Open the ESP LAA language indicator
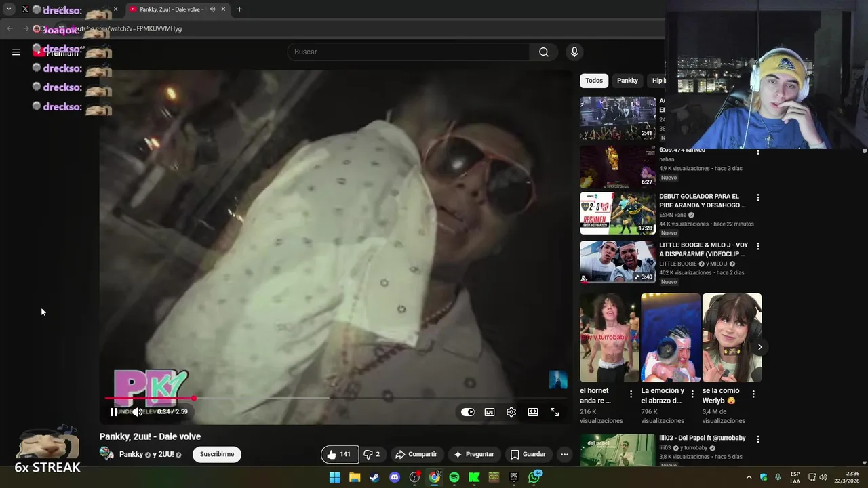The image size is (868, 488). [x=795, y=477]
